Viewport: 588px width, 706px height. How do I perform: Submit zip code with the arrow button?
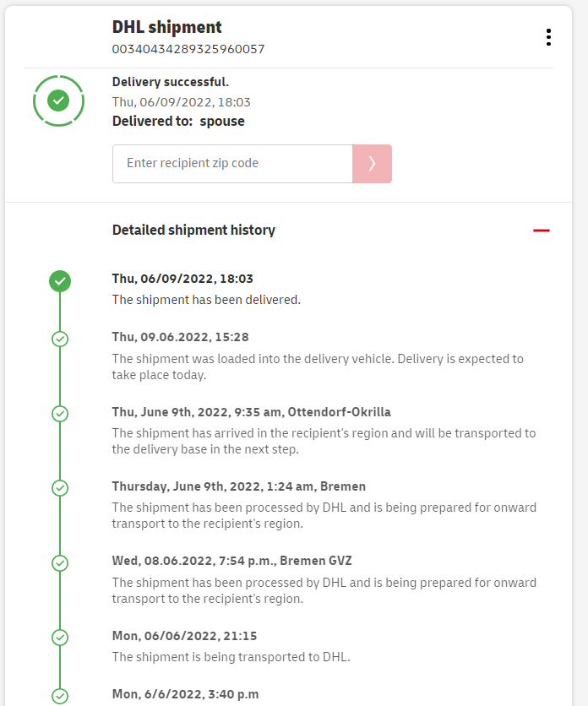pos(372,164)
